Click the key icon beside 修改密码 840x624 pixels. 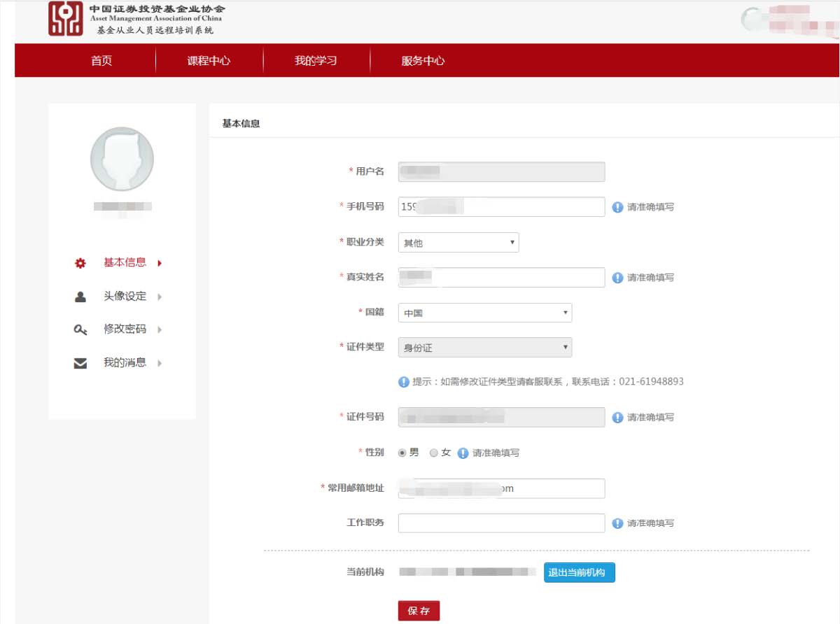point(80,329)
